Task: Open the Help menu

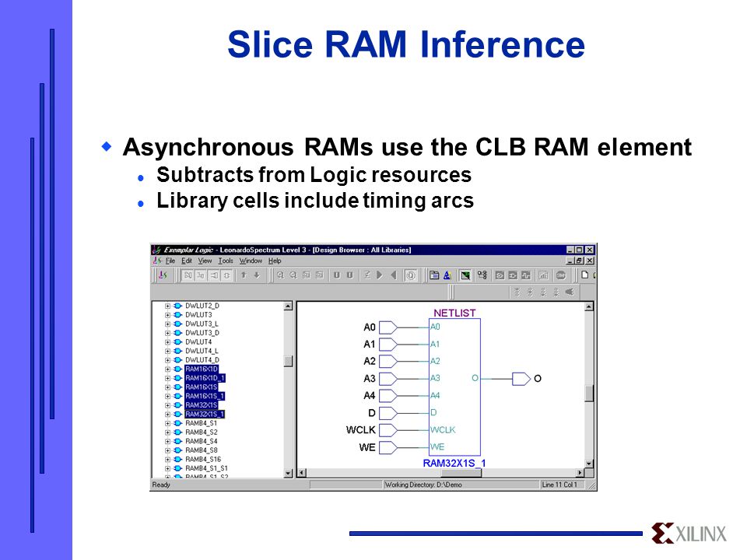Action: 275,261
